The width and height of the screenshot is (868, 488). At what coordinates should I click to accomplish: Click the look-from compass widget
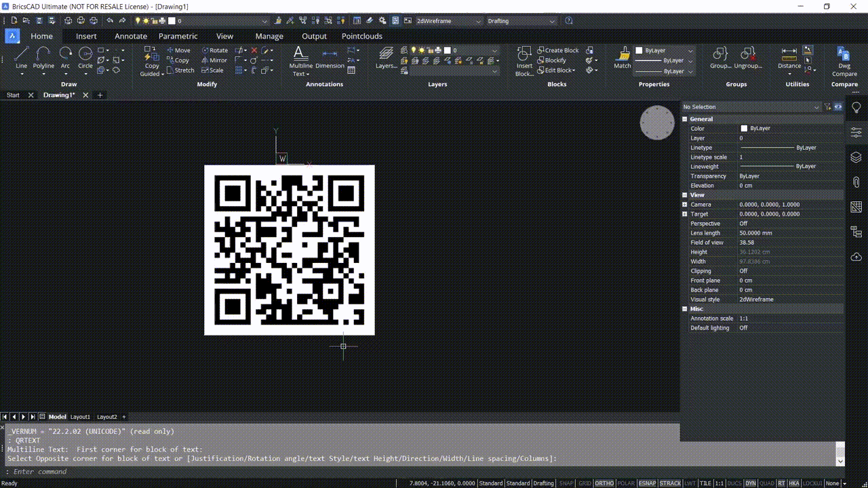[x=657, y=123]
